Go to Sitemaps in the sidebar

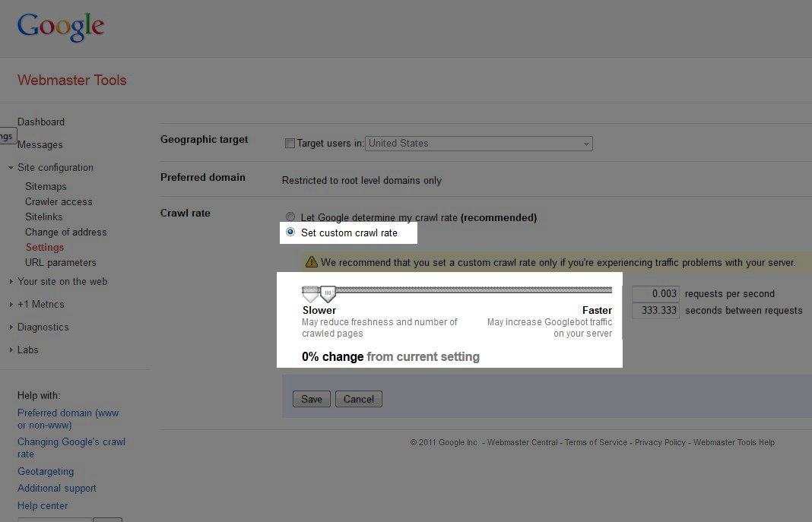click(x=46, y=186)
